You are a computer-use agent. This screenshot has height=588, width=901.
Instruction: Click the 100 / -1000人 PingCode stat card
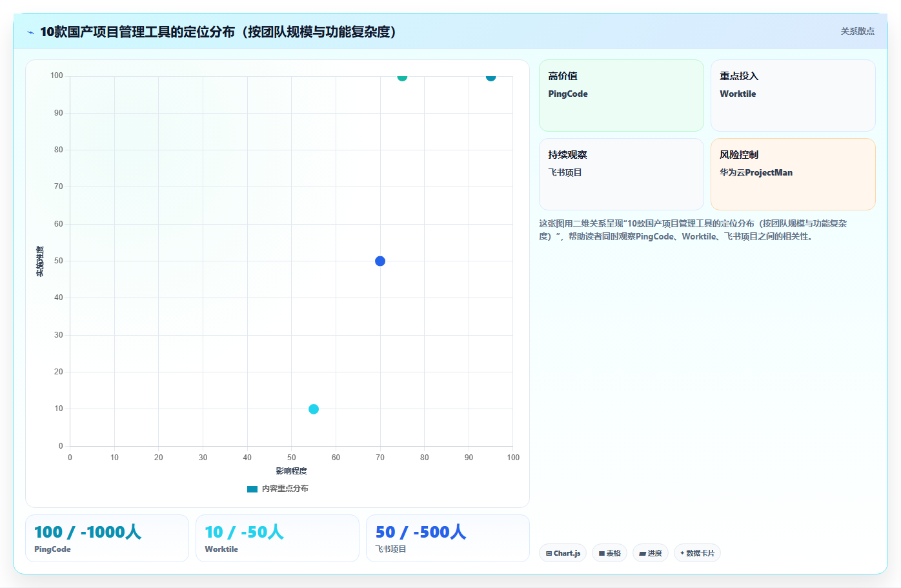(107, 538)
